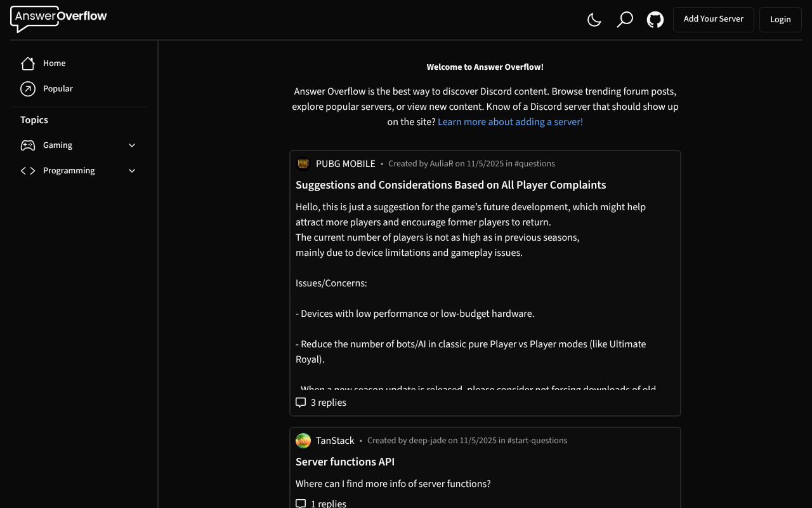Open the Server functions API post title

click(x=345, y=462)
